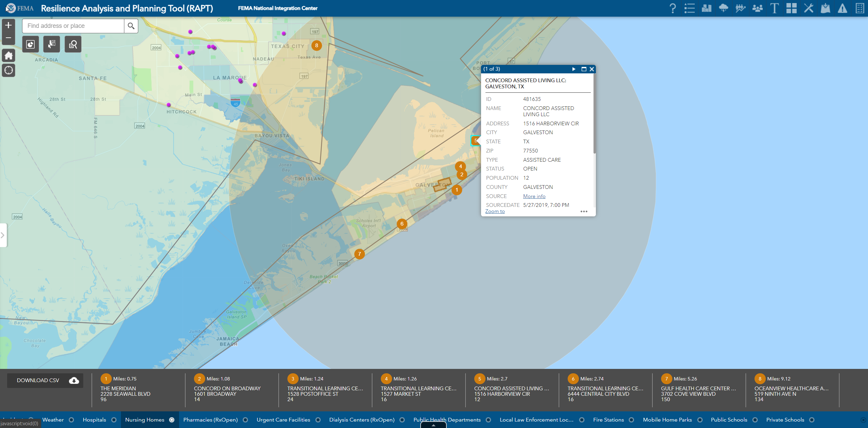Open the community groups panel

pyautogui.click(x=758, y=8)
